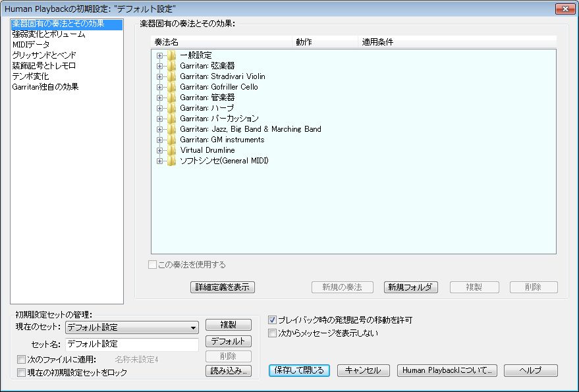Select the ソフトシンセ(General MIDI) row label
Screen dimensions: 579x392
pyautogui.click(x=224, y=161)
